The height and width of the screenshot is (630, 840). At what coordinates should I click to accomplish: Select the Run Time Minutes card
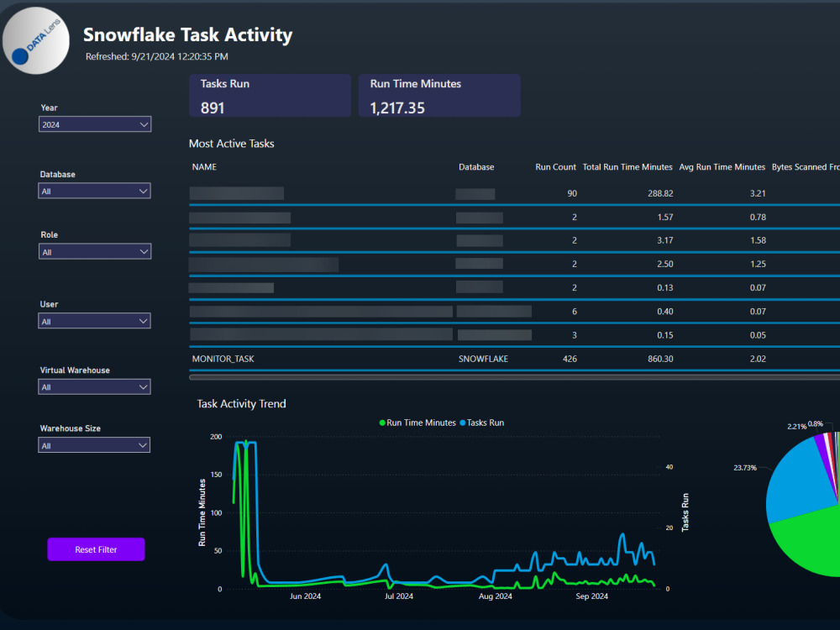click(439, 96)
